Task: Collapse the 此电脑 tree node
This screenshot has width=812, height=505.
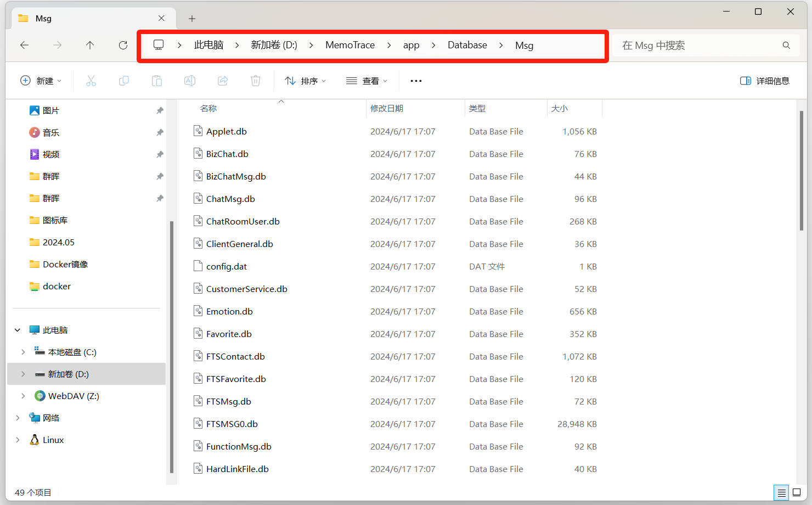Action: (x=18, y=330)
